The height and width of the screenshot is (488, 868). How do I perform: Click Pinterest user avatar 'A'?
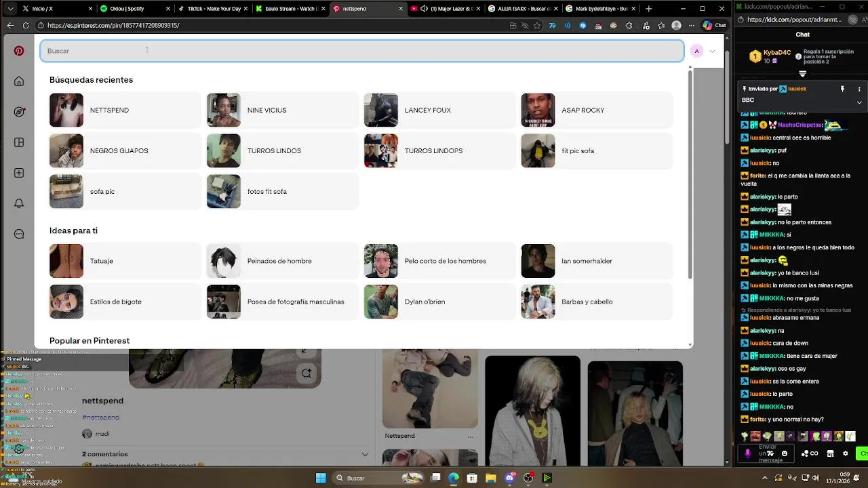point(696,51)
